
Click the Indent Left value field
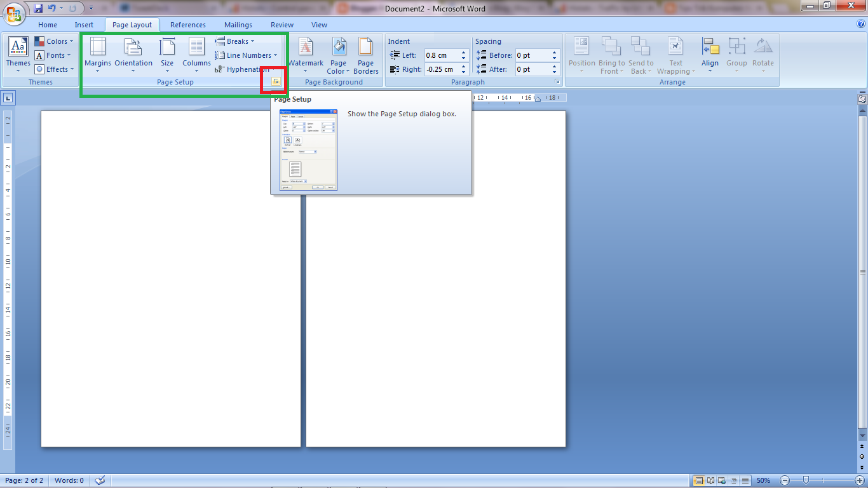point(442,55)
